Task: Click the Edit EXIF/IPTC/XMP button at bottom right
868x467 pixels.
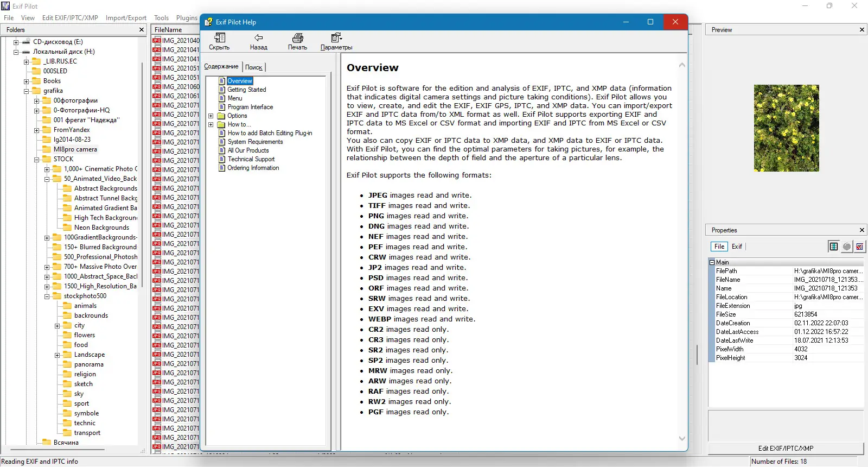Action: (x=786, y=449)
